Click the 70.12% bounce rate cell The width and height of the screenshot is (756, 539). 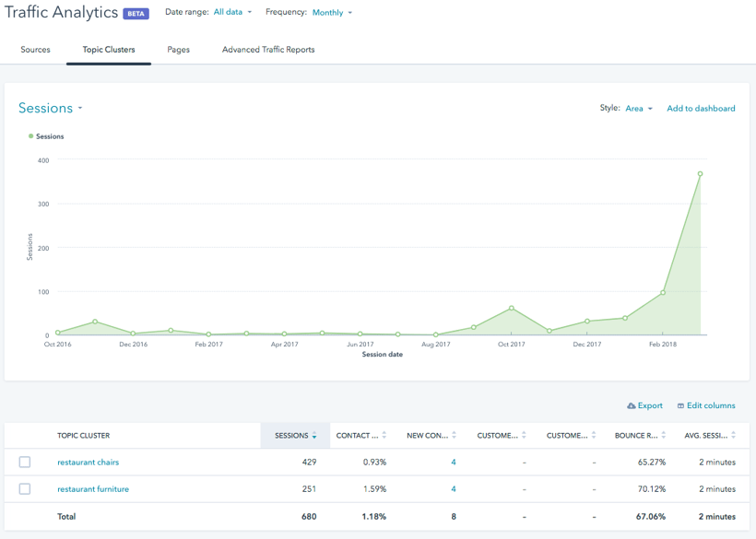coord(652,489)
